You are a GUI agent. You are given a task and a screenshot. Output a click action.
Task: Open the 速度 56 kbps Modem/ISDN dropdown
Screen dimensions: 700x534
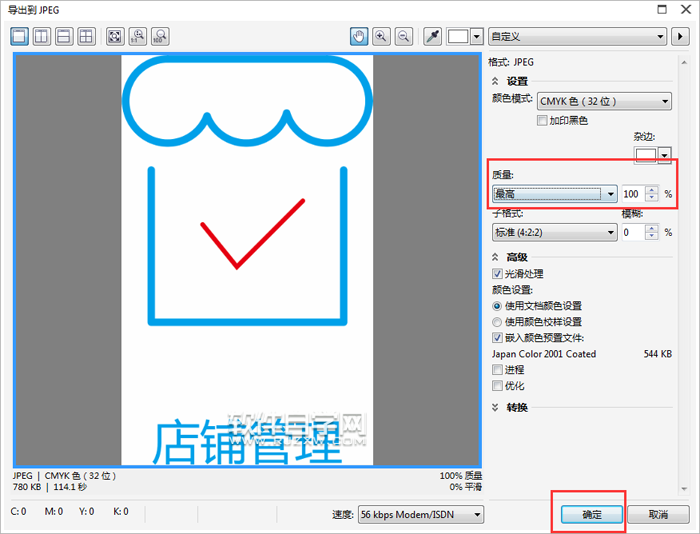(421, 514)
